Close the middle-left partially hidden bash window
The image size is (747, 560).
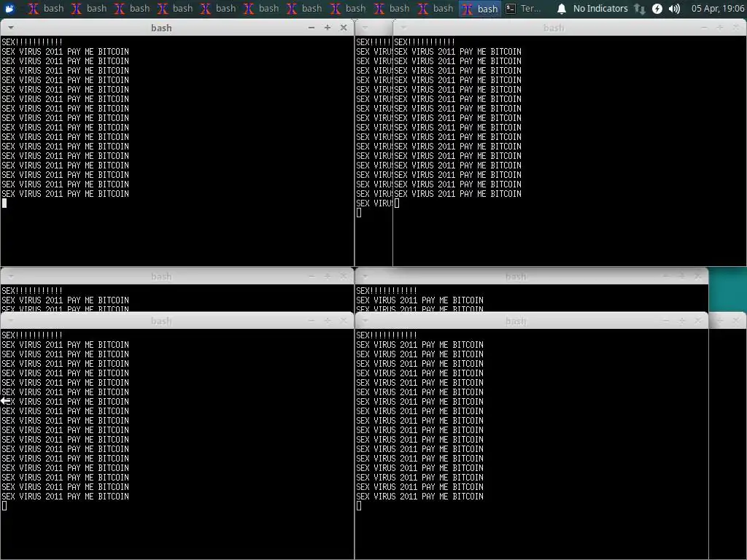point(344,276)
